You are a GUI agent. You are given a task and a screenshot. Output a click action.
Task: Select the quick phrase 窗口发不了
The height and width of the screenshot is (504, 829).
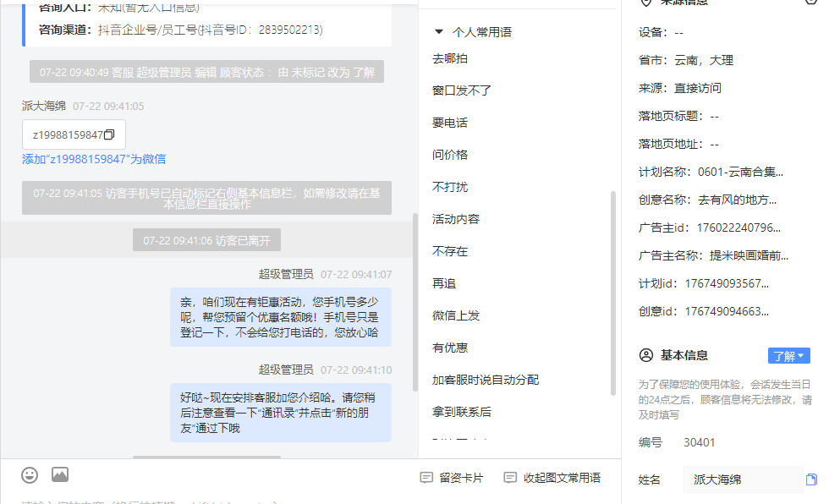462,90
